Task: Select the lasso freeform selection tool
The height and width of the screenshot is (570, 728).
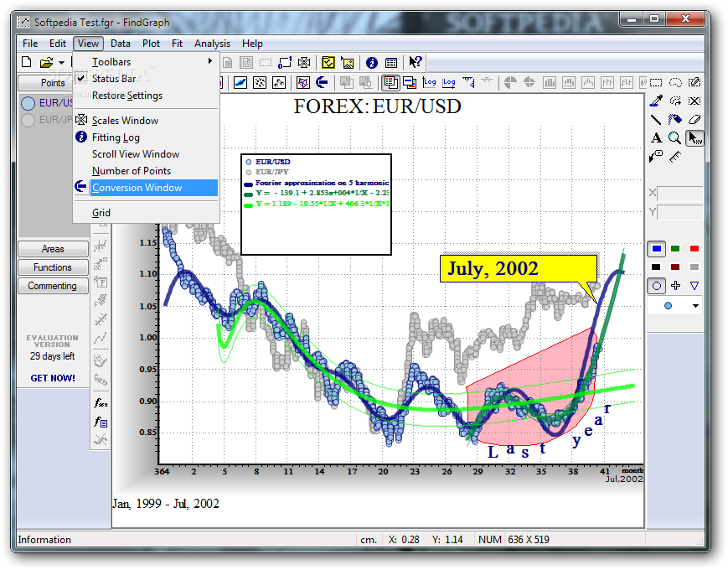Action: (675, 83)
